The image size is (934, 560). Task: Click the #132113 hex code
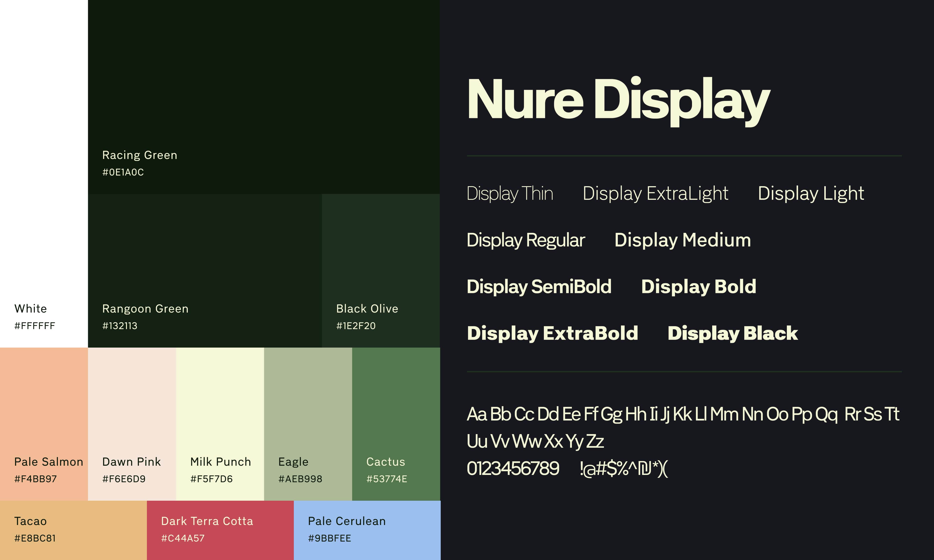pos(120,326)
